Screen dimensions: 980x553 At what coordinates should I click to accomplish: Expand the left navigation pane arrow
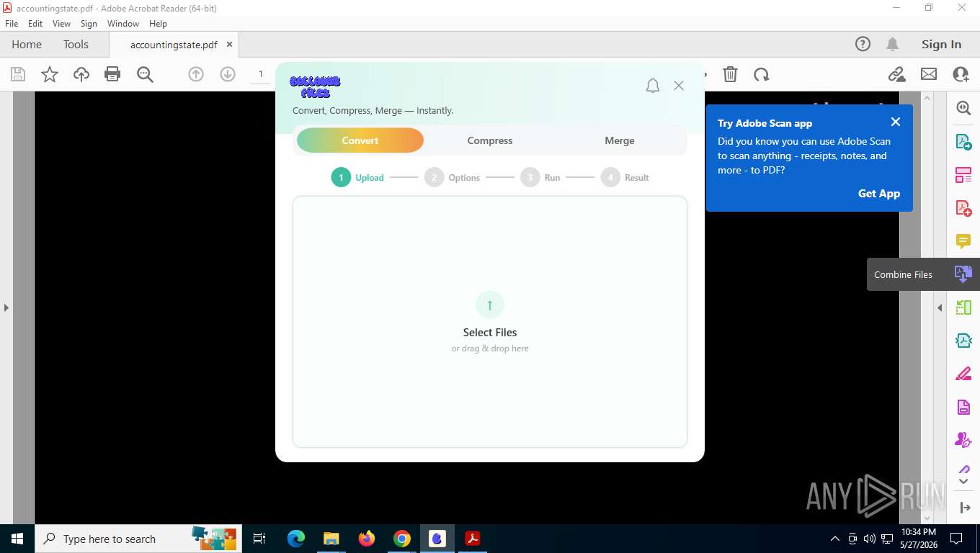point(6,307)
